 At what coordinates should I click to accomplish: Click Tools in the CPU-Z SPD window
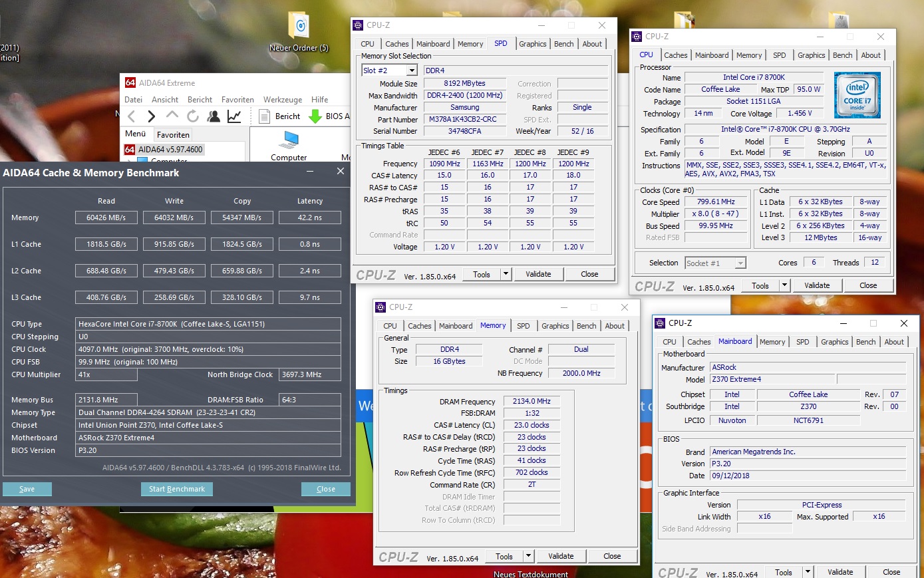[x=482, y=274]
